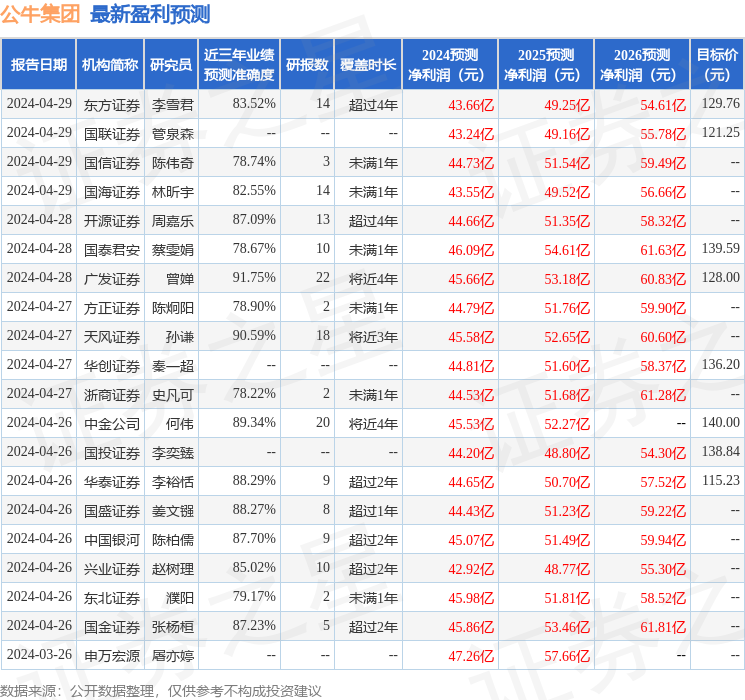Click the 2025预测净利润 header
The height and width of the screenshot is (700, 745).
coord(546,65)
